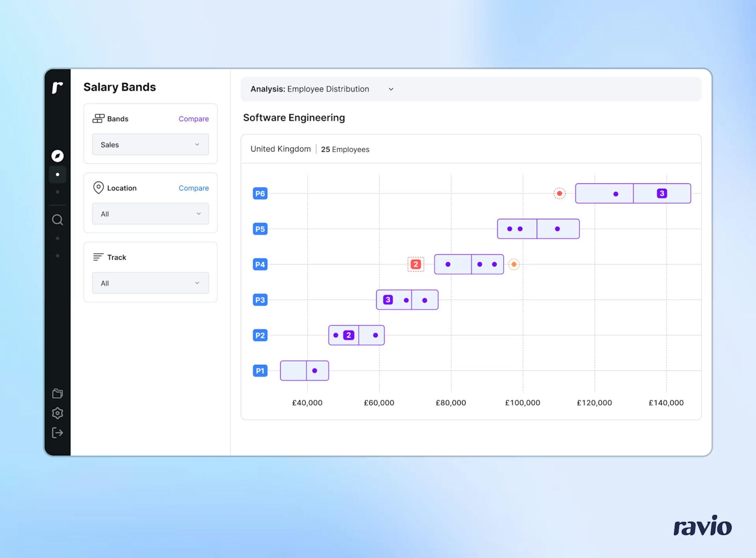Expand the Track All dropdown

click(x=150, y=283)
